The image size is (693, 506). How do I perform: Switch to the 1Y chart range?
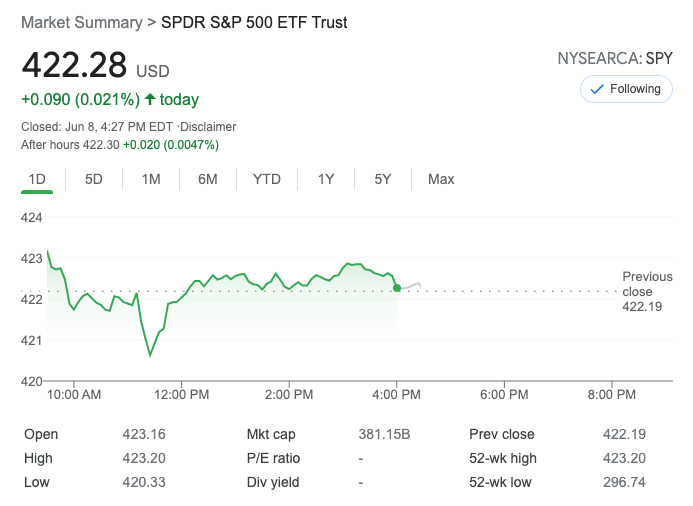pos(326,179)
